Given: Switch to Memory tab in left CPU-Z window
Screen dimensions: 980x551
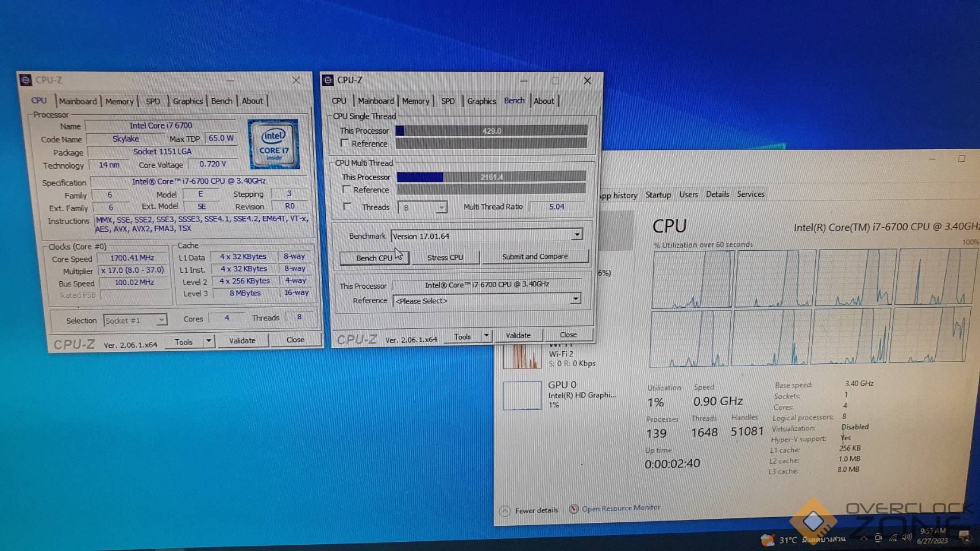Looking at the screenshot, I should (119, 101).
